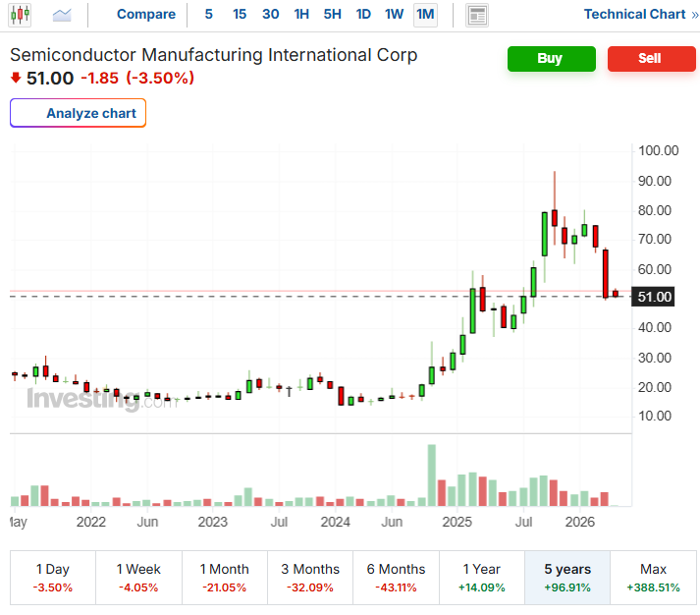The height and width of the screenshot is (615, 700).
Task: Select the candlestick chart type icon
Action: coord(20,15)
